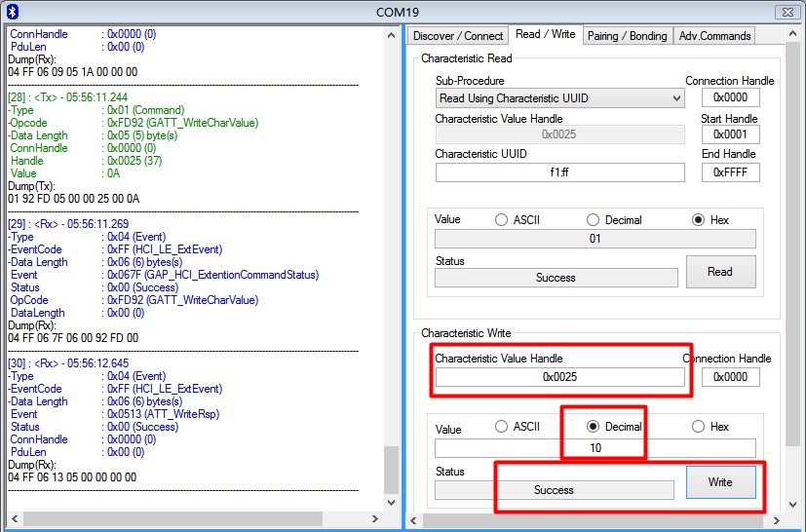Screen dimensions: 806x532
Task: Click the Start Handle field 0x0001
Action: tap(730, 134)
